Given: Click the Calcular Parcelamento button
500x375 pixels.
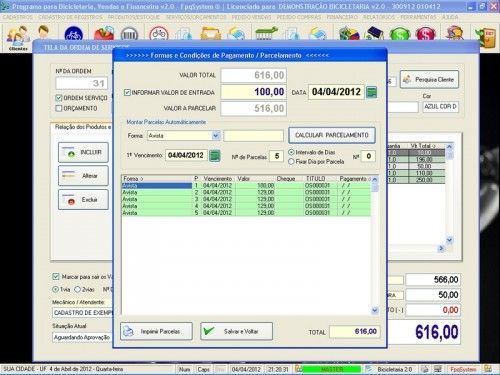Looking at the screenshot, I should (x=332, y=135).
